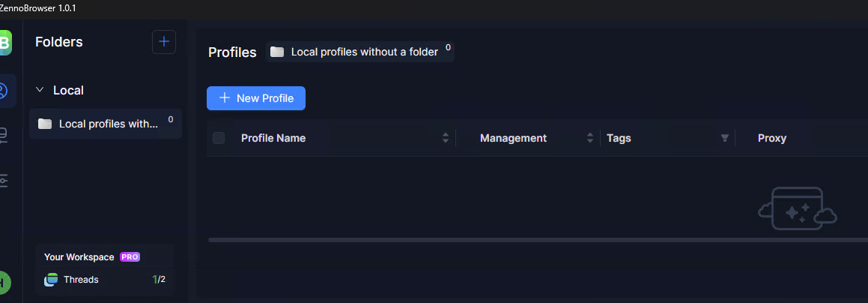The image size is (868, 303).
Task: Click 'Local profiles without a folder' breadcrumb tag
Action: click(x=360, y=52)
